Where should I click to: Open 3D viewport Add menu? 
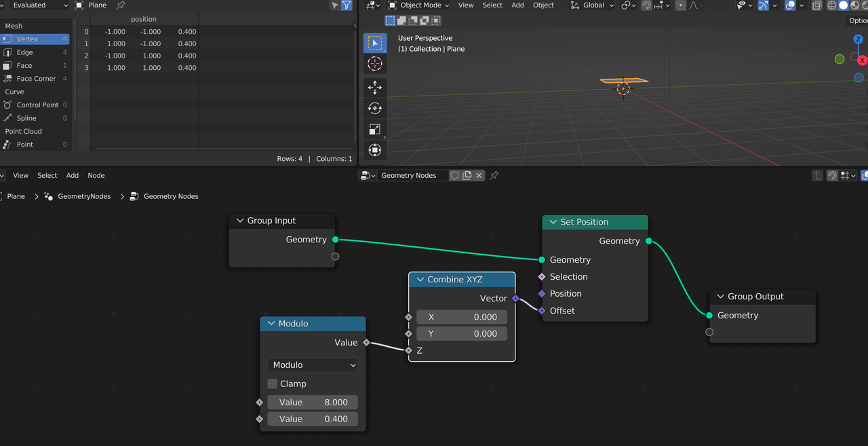point(517,5)
